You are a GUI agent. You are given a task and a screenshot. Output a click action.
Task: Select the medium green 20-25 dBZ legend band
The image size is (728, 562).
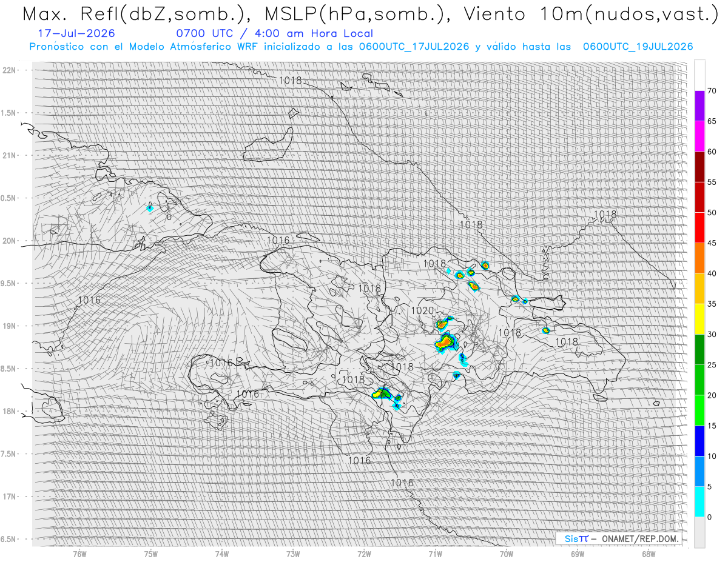tap(699, 380)
